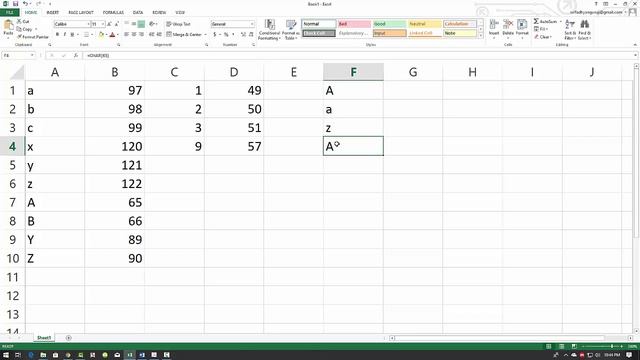Apply the Bad cell style
Viewport: 640px width, 360px height.
click(354, 24)
